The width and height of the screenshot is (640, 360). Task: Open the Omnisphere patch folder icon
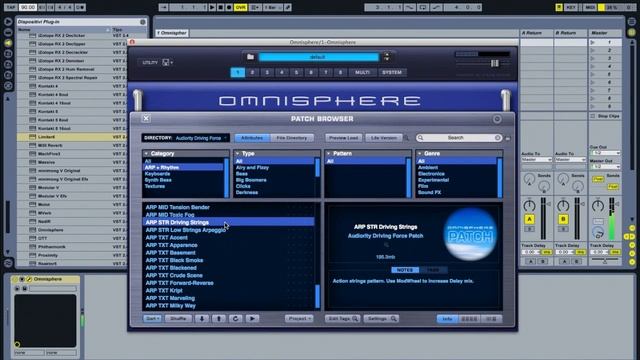[x=250, y=57]
